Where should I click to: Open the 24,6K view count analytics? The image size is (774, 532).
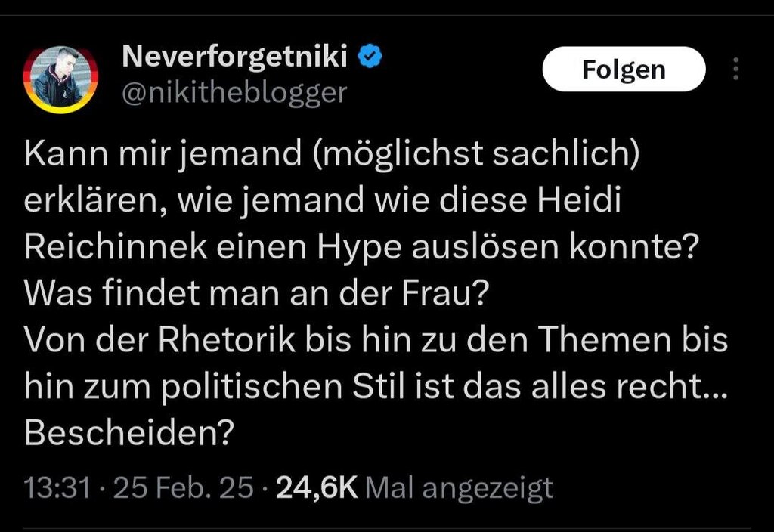coord(317,488)
